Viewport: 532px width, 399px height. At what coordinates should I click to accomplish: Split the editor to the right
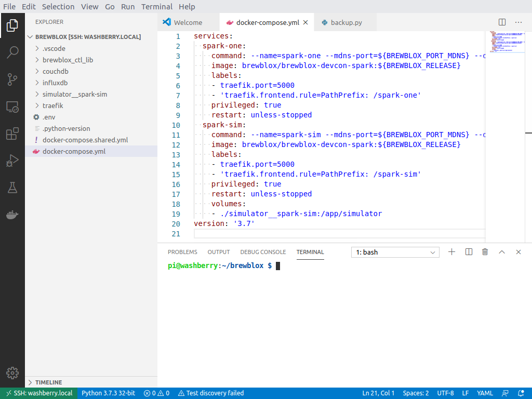tap(502, 22)
